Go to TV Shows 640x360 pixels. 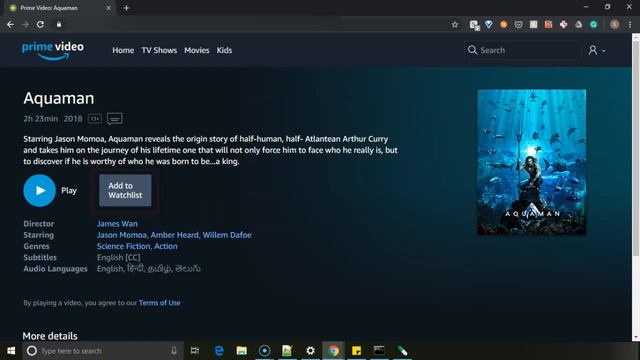(x=159, y=50)
